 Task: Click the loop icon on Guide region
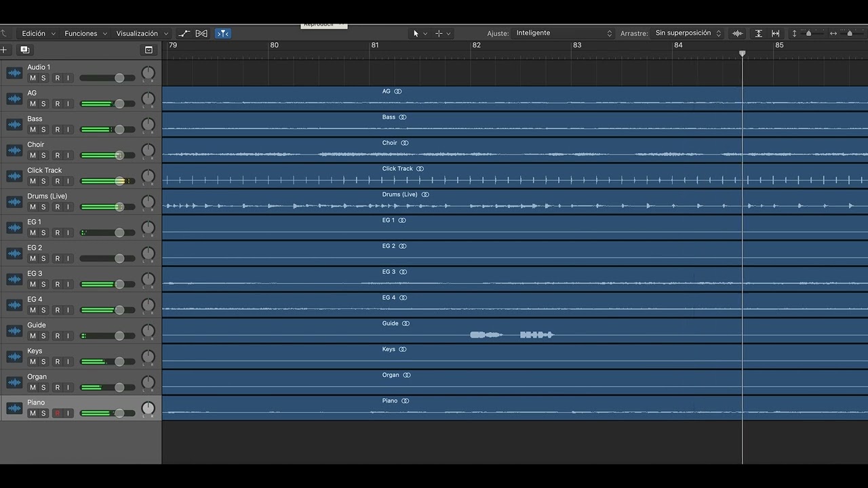pos(406,324)
